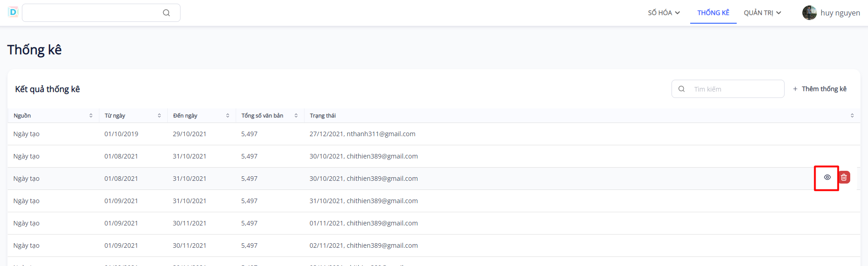Sort by Trạng thái column arrows
Screen dimensions: 868x266
tap(852, 116)
